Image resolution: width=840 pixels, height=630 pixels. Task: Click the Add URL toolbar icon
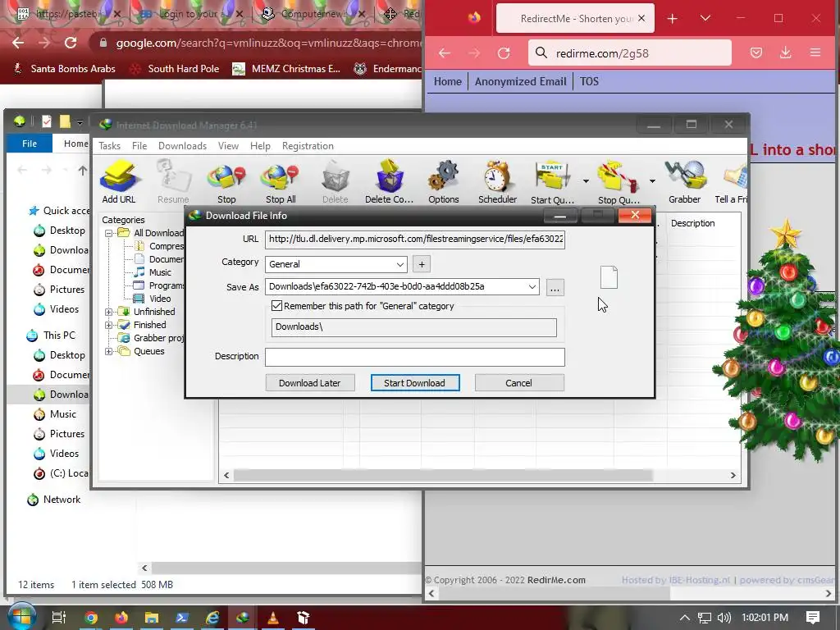(119, 181)
